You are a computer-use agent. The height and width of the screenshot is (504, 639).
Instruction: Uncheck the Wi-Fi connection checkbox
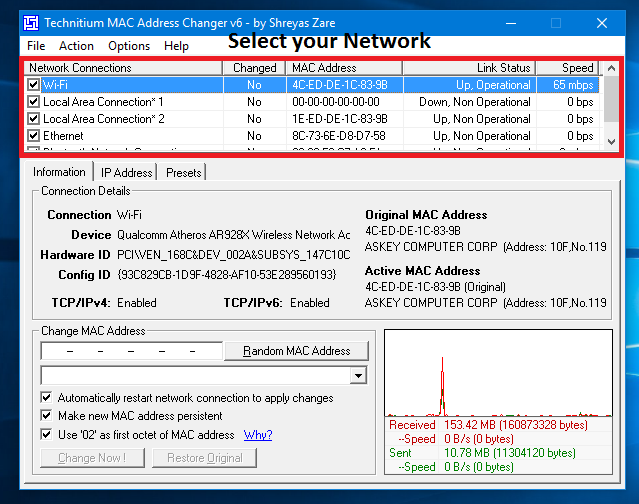click(x=33, y=85)
